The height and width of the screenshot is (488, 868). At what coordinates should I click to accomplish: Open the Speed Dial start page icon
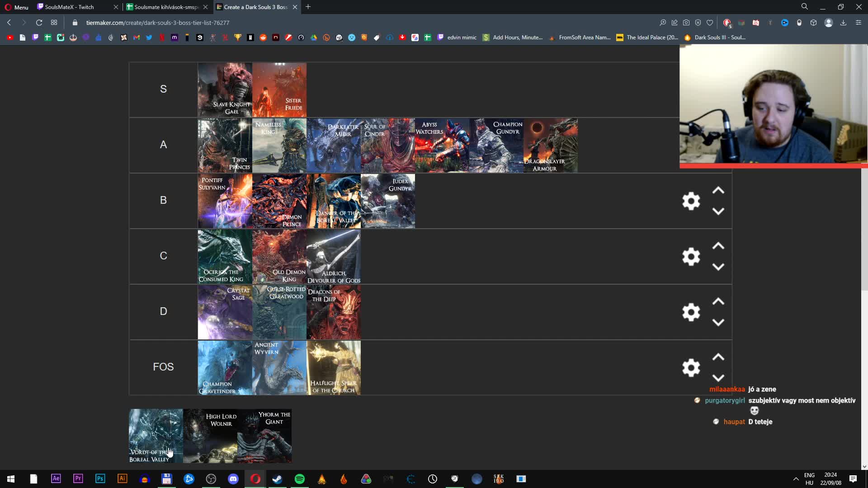point(54,23)
